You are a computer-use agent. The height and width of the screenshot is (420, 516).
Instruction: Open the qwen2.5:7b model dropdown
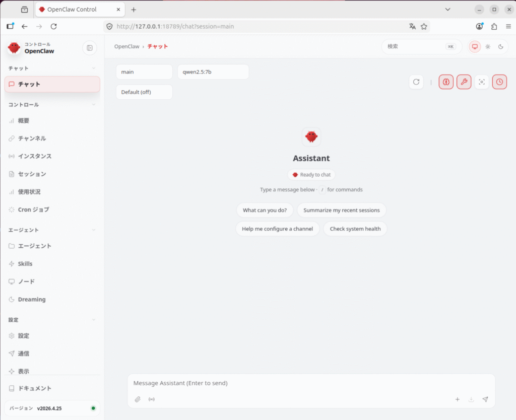click(213, 72)
